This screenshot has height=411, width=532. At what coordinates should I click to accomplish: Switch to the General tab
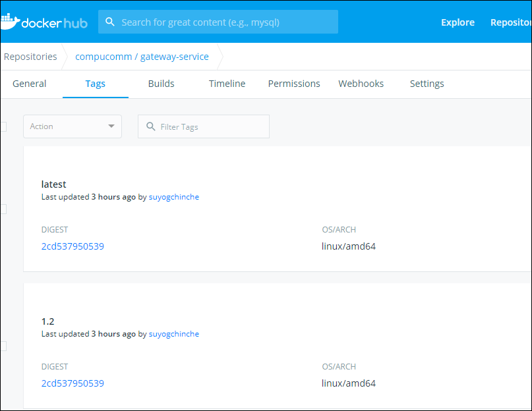(29, 84)
